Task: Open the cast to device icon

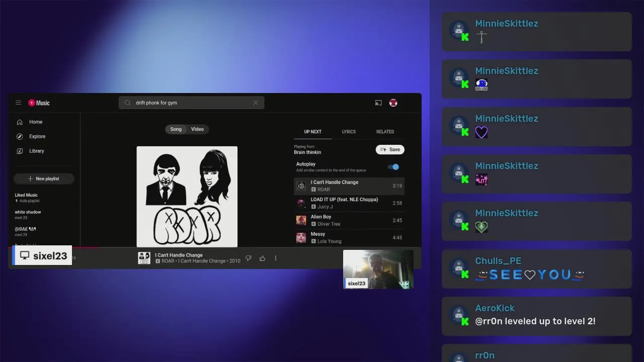Action: coord(378,103)
